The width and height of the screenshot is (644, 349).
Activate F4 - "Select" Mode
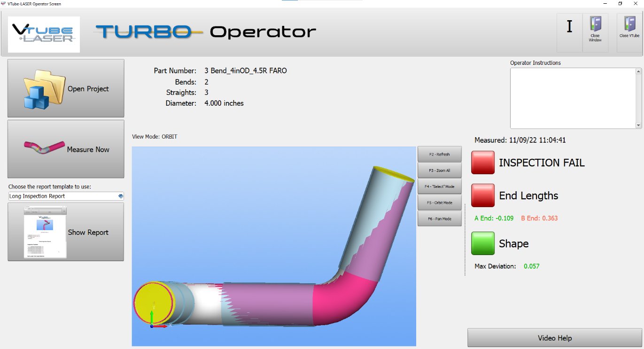440,186
